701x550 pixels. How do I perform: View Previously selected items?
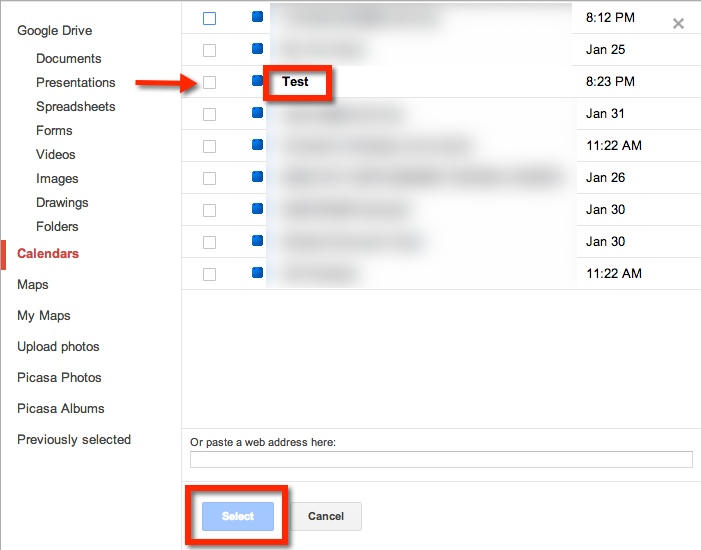pyautogui.click(x=74, y=439)
